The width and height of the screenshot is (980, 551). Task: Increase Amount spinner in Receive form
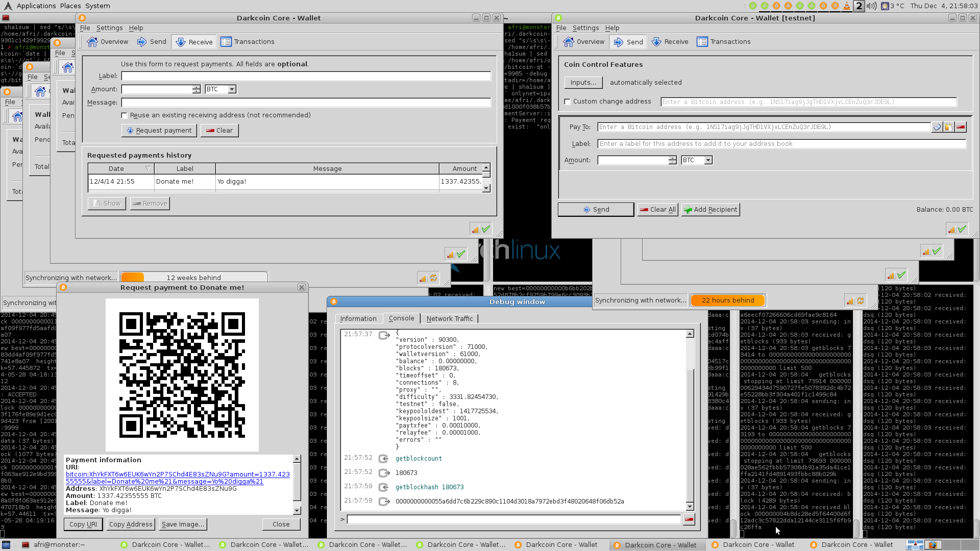pos(197,87)
